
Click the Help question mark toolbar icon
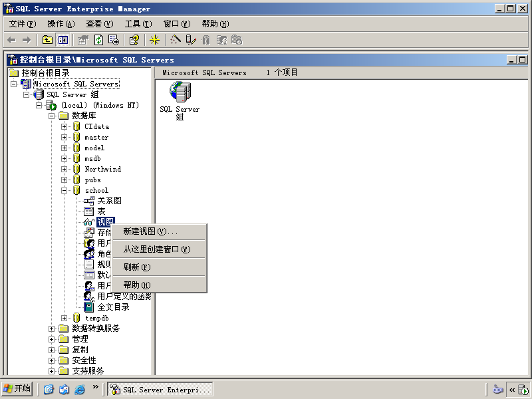pos(134,40)
